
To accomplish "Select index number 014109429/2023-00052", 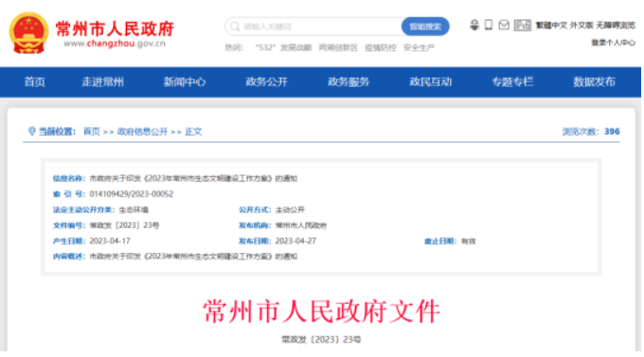I will tap(132, 194).
